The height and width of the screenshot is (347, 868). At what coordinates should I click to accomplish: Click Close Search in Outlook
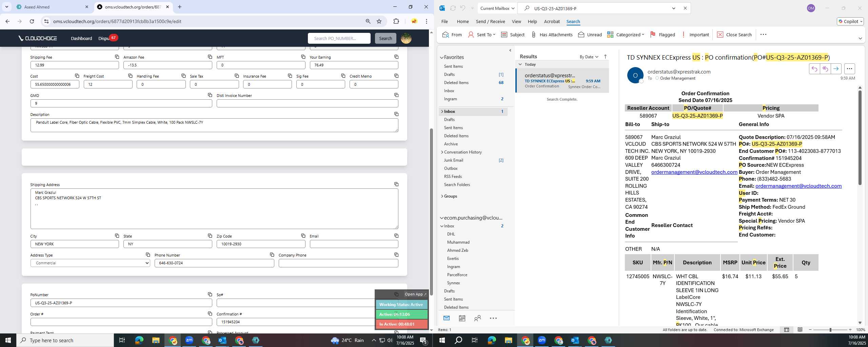click(734, 35)
